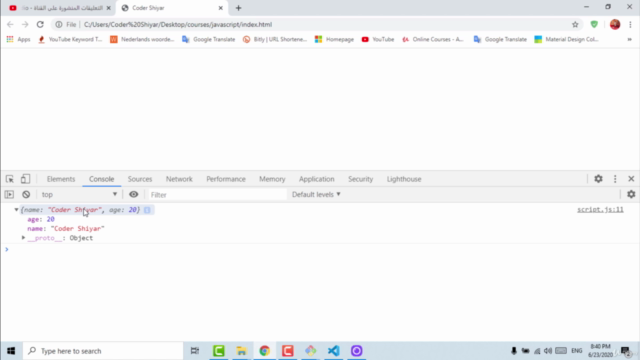Screen dimensions: 640x360
Task: Open the Security tab
Action: pyautogui.click(x=360, y=179)
